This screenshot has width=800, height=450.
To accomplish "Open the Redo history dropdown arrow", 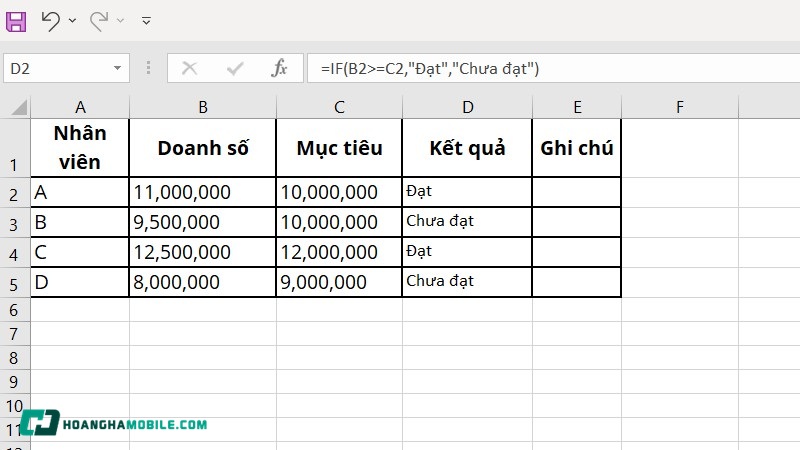I will [120, 20].
